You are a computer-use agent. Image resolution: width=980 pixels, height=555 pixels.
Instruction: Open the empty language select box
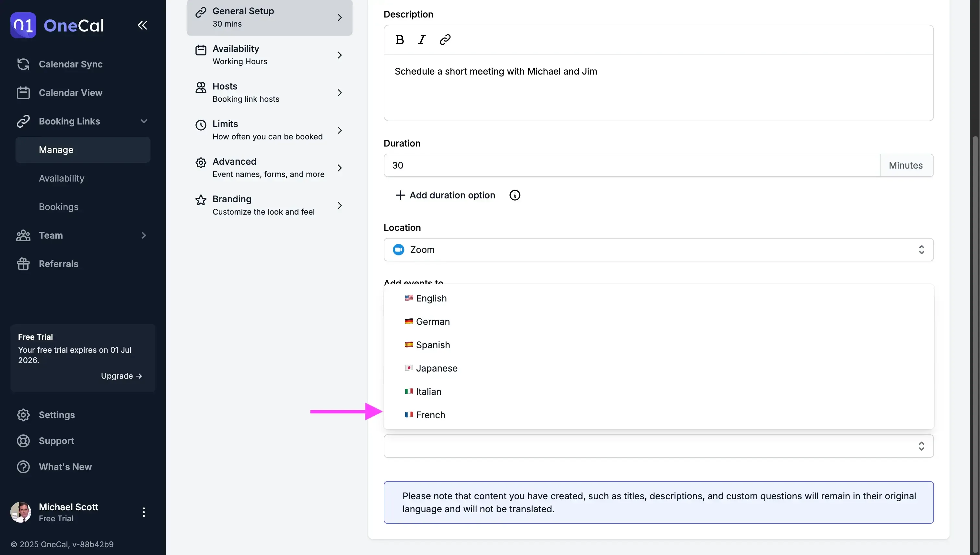[658, 446]
